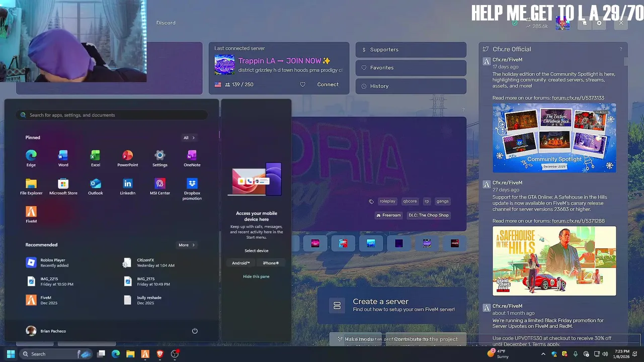644x362 pixels.
Task: Launch Word from the pinned section
Action: 63,158
